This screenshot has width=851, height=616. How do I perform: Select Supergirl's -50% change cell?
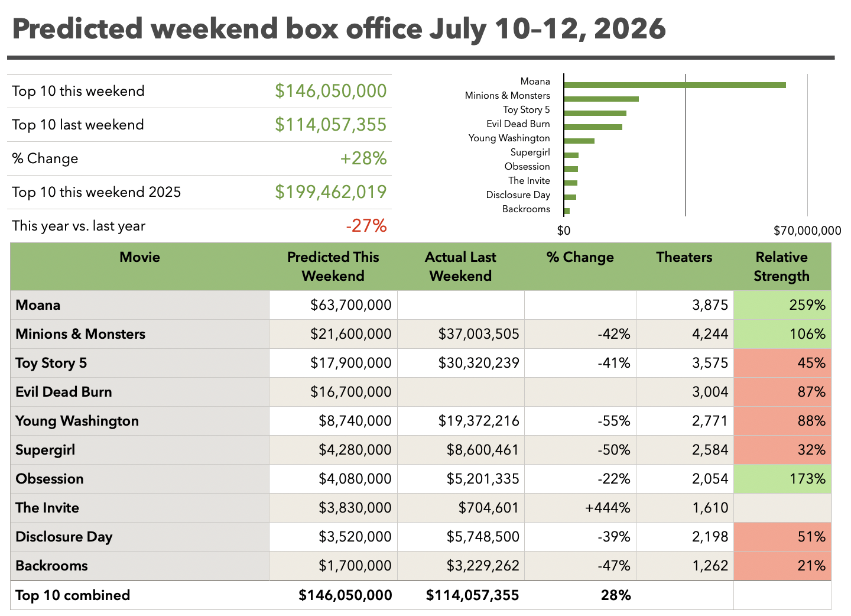[580, 450]
